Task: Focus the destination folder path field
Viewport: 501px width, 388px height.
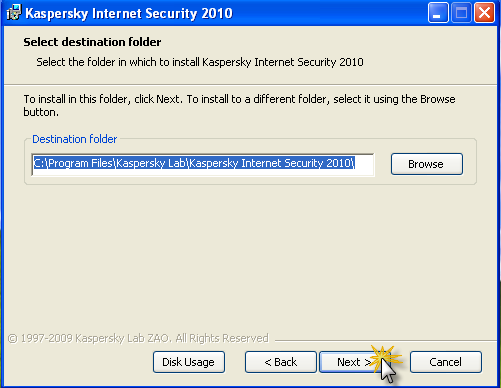Action: pyautogui.click(x=203, y=164)
